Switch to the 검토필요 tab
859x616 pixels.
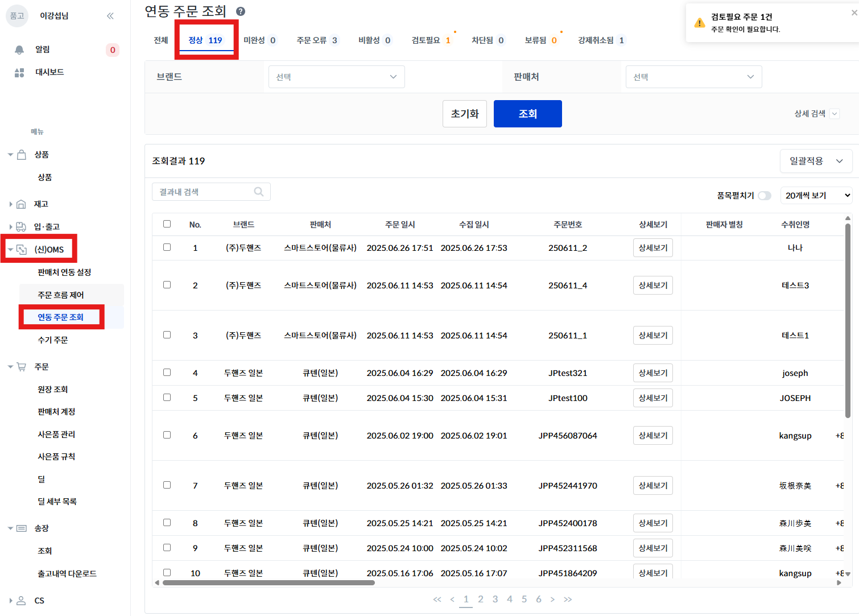point(431,40)
